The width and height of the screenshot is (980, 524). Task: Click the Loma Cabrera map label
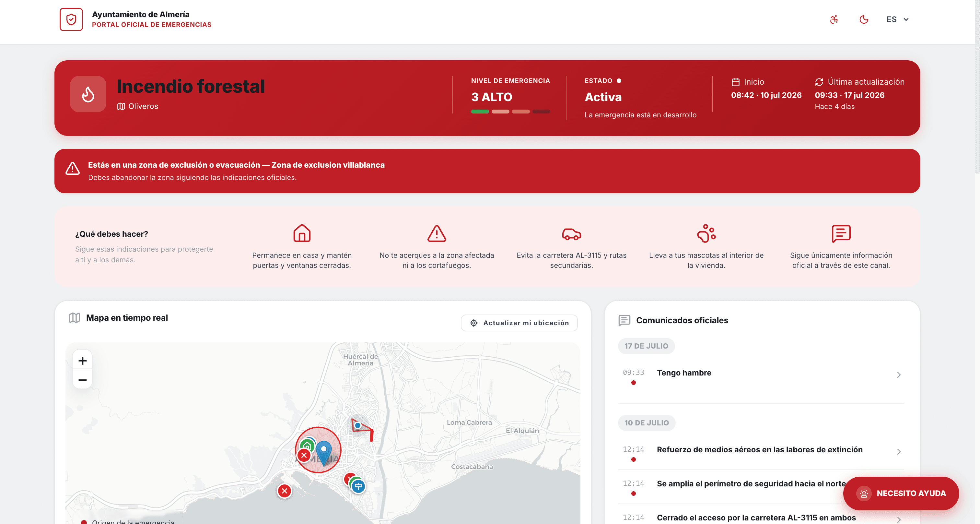[x=469, y=423]
